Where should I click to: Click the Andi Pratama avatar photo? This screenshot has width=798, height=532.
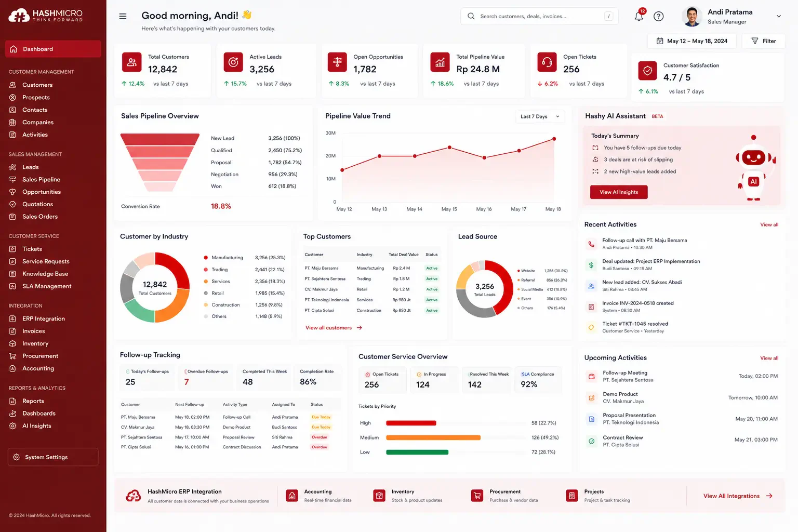click(x=691, y=17)
